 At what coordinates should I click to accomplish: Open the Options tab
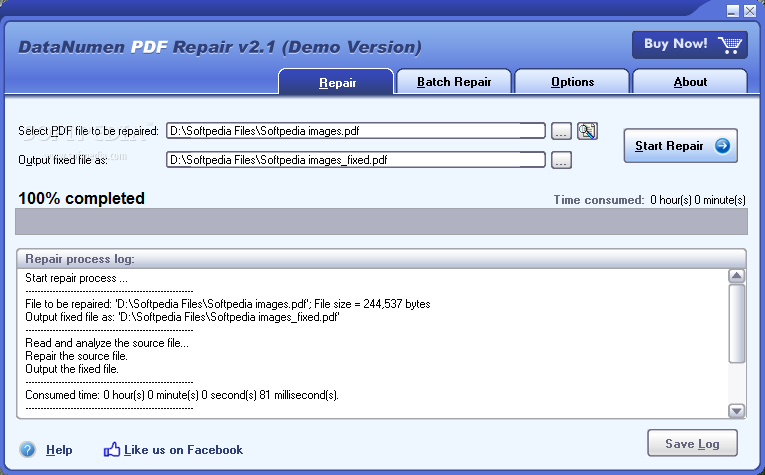tap(572, 81)
